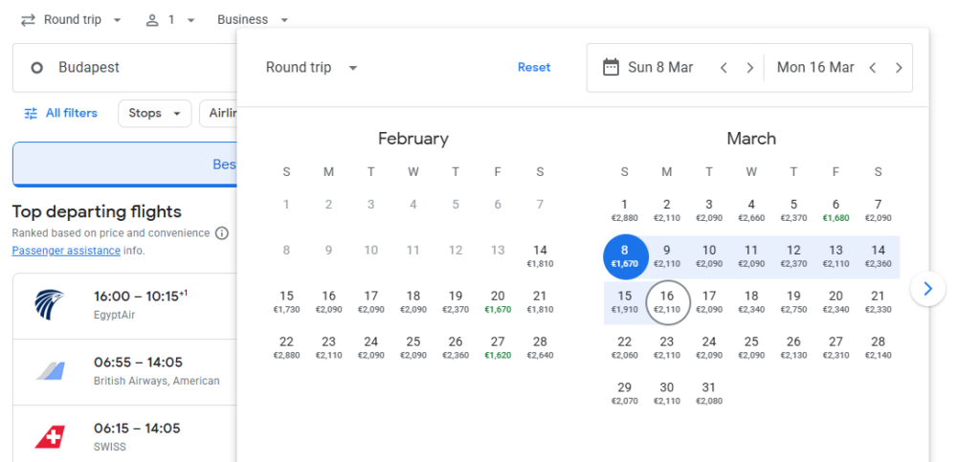
Task: Click the calendar icon beside Sun 8 Mar
Action: click(x=611, y=68)
